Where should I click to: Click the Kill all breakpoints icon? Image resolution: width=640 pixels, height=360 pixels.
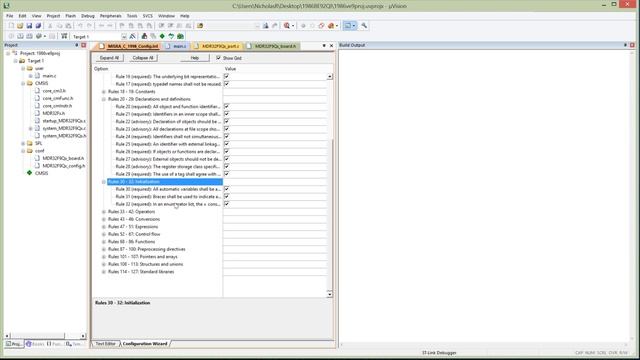(x=331, y=26)
